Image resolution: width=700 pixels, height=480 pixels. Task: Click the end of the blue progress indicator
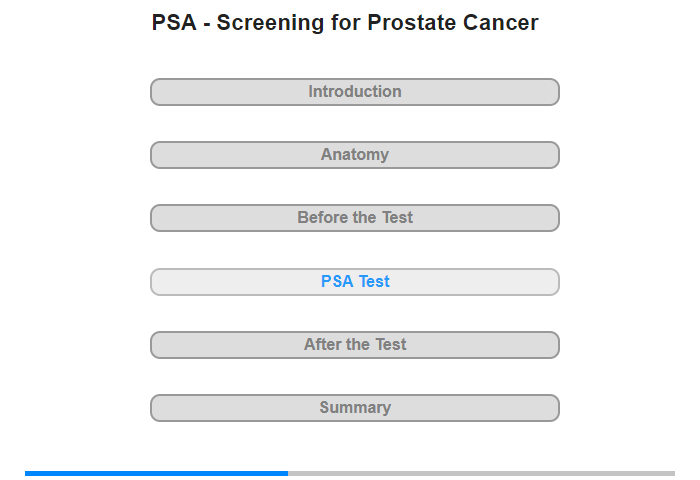pyautogui.click(x=287, y=473)
